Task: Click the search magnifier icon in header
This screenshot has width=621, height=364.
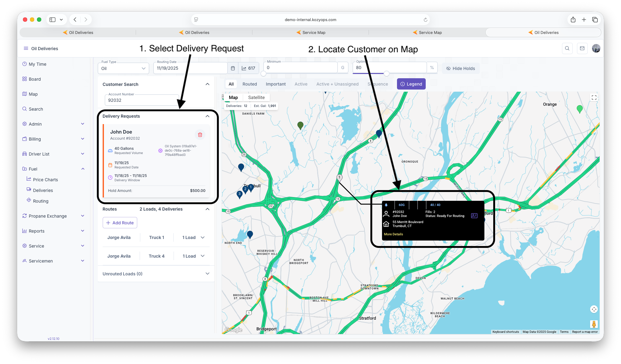Action: pos(567,48)
